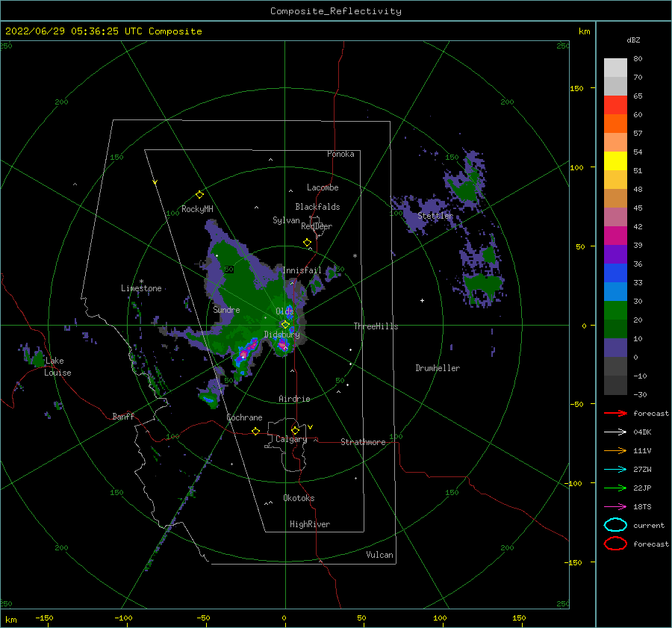The height and width of the screenshot is (628, 672).
Task: Click the Lacombe town label
Action: click(x=323, y=187)
